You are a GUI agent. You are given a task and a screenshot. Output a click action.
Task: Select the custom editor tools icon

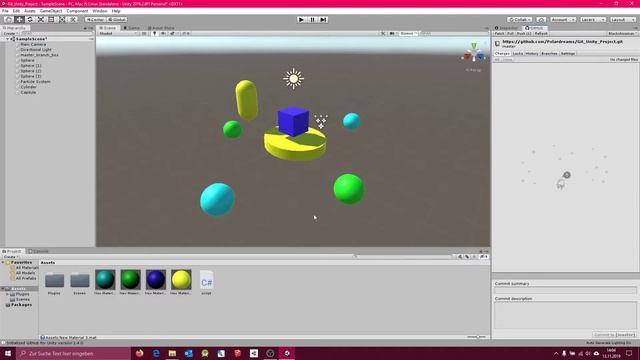pos(72,20)
